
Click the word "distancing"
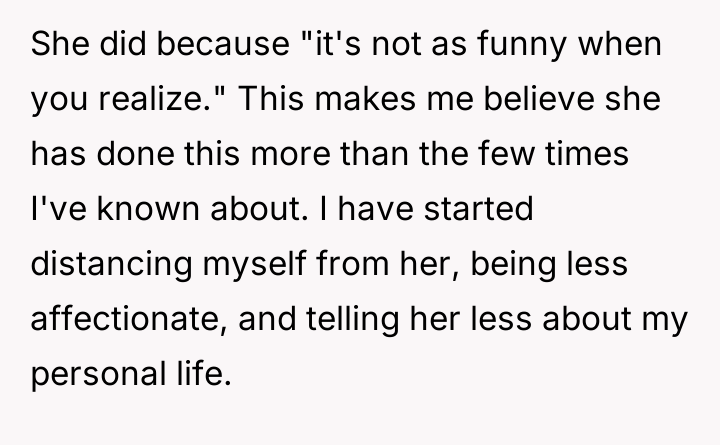tap(111, 265)
